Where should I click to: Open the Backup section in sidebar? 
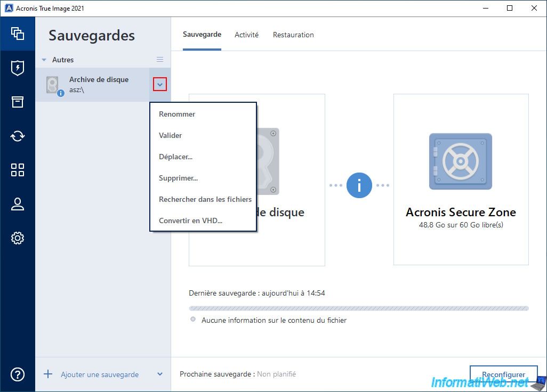18,34
